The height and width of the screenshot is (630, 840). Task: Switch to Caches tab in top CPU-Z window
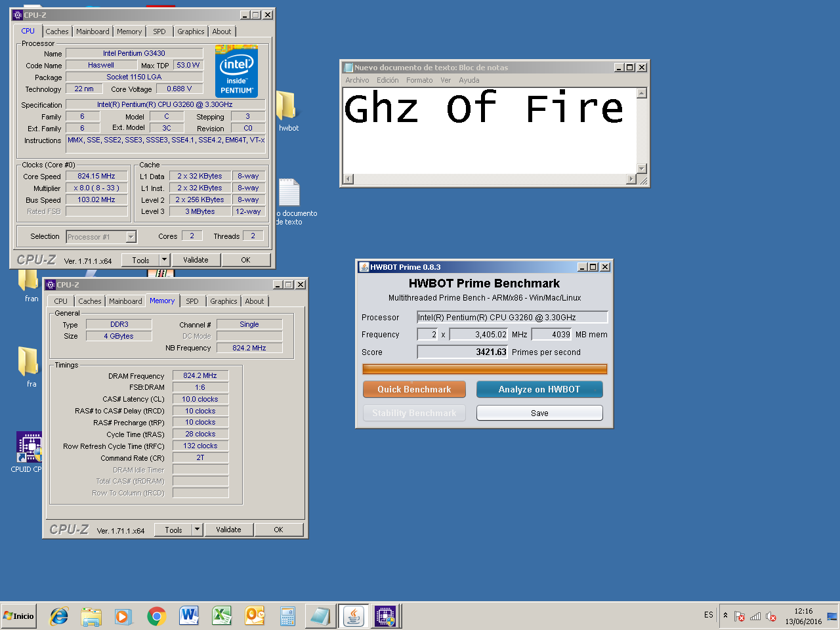coord(57,31)
